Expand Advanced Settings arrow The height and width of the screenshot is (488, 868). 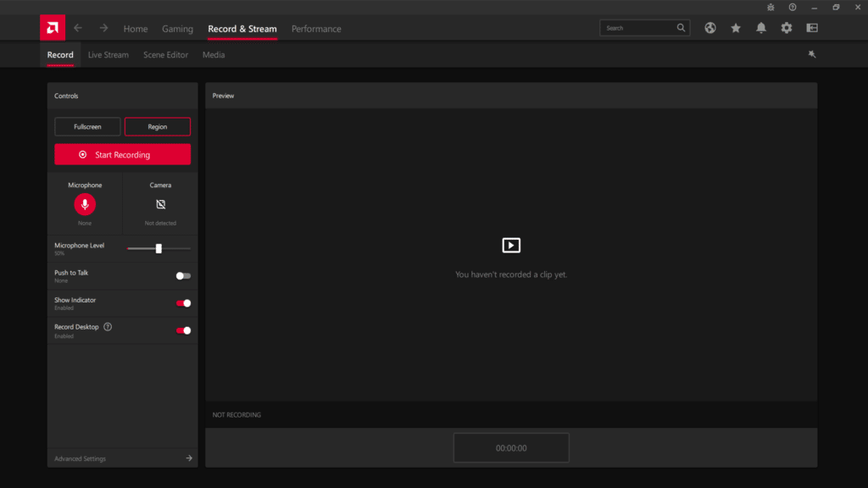click(189, 458)
